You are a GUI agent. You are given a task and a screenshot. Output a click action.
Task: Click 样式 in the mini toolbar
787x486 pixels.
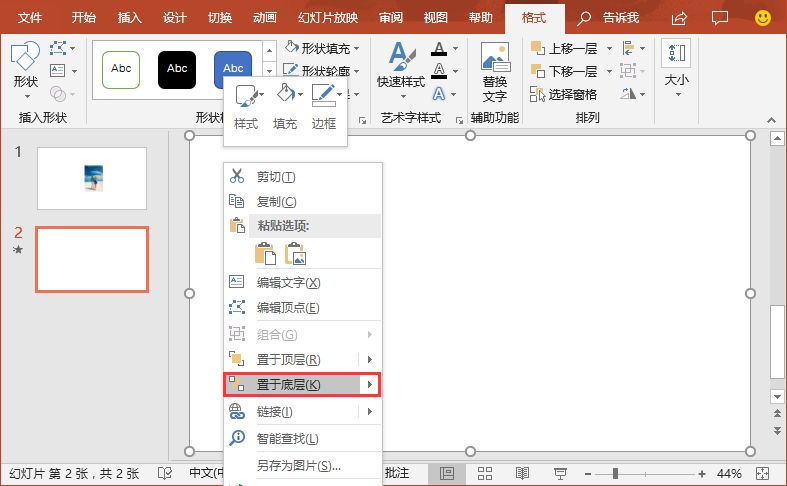coord(246,107)
